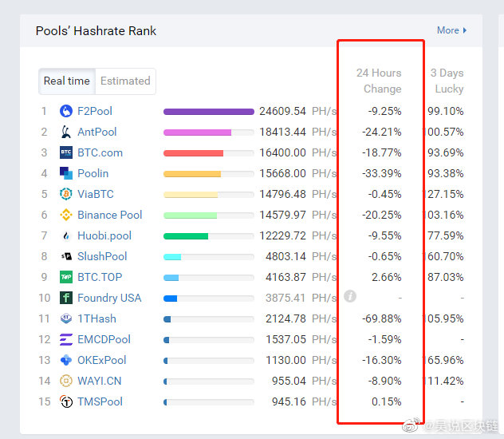Image resolution: width=504 pixels, height=439 pixels.
Task: Click the BTC.TOP logo icon
Action: (66, 277)
